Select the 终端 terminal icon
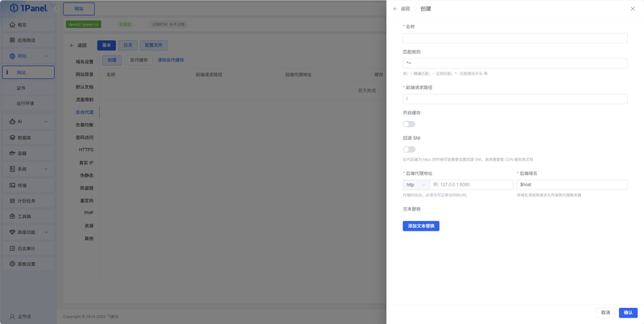 [12, 186]
